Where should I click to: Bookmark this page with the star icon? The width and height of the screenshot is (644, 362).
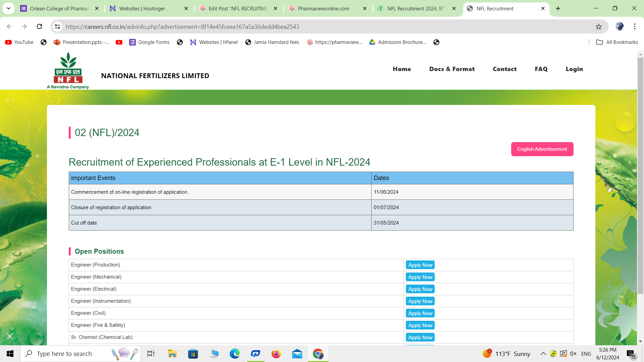coord(599,26)
